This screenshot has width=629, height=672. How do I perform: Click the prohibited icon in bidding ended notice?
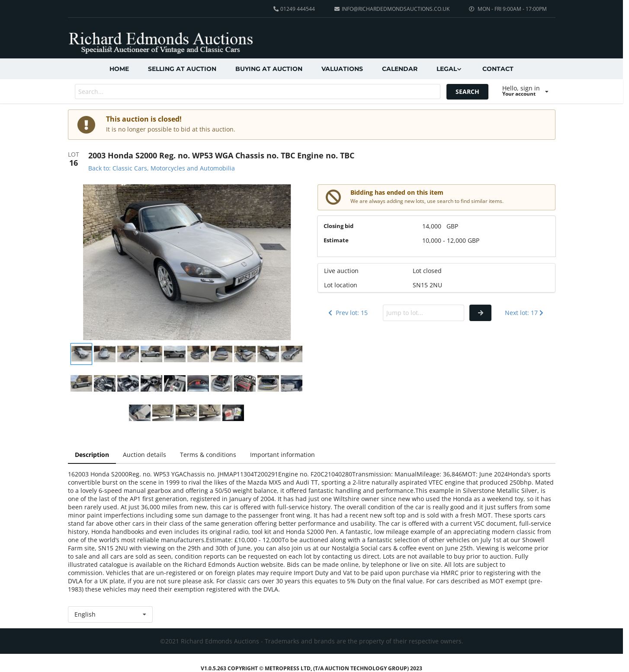click(x=333, y=197)
